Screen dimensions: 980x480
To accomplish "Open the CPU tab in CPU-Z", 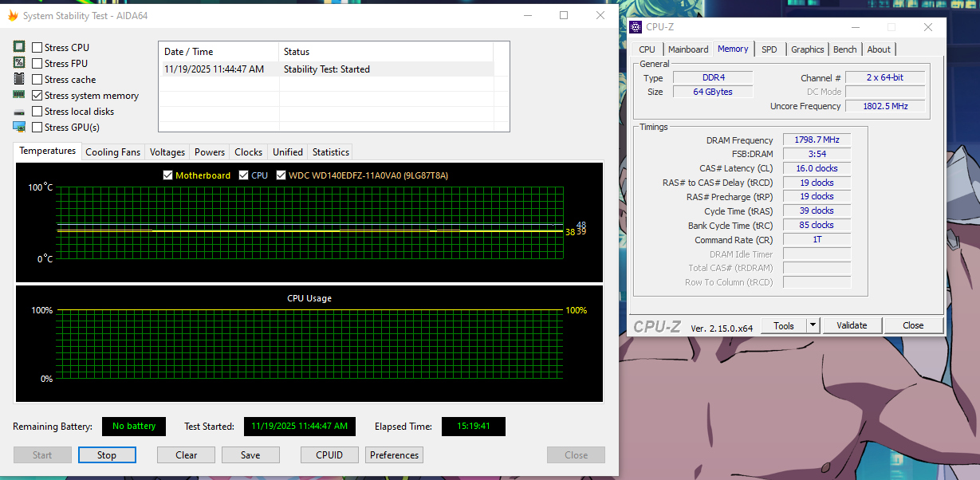I will click(647, 49).
